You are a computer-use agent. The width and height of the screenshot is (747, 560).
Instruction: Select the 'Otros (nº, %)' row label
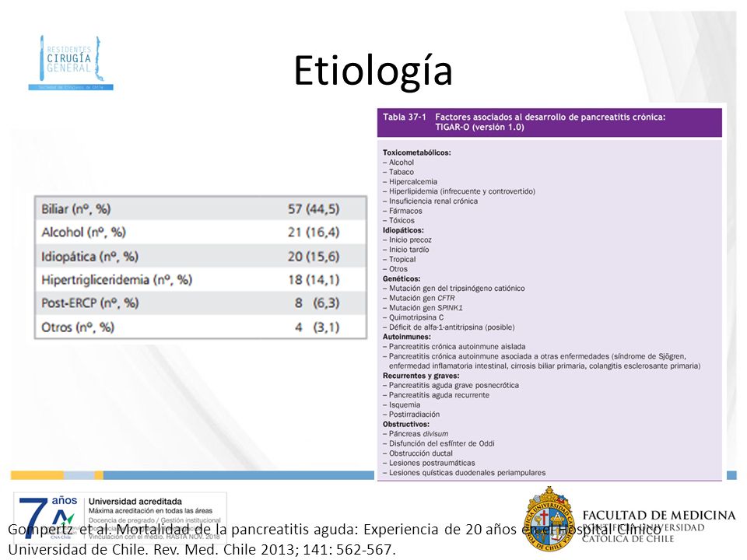pos(78,327)
